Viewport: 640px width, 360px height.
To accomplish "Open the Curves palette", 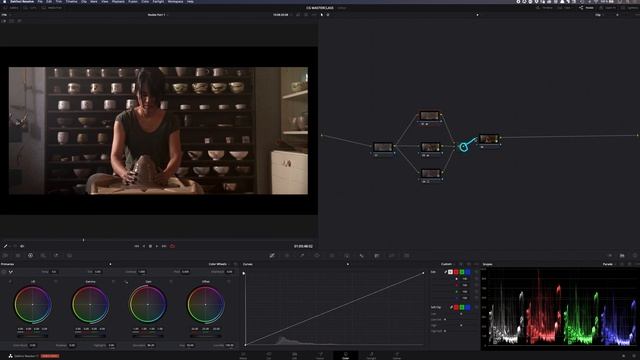I will pos(272,256).
